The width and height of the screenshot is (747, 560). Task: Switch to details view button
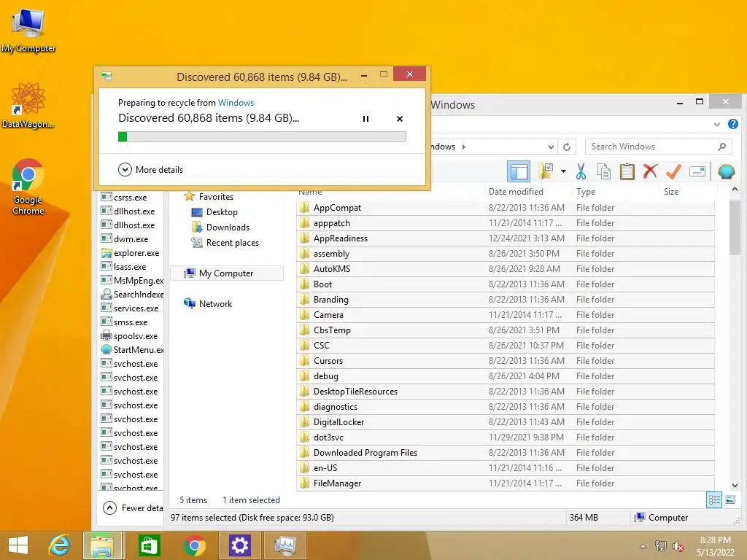[714, 500]
